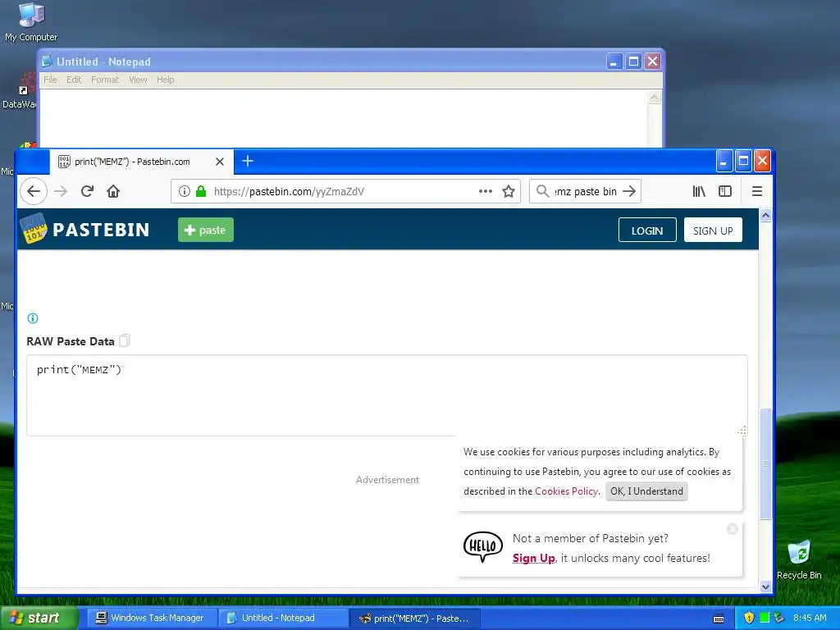Accept cookies with OK, I Understand

646,491
